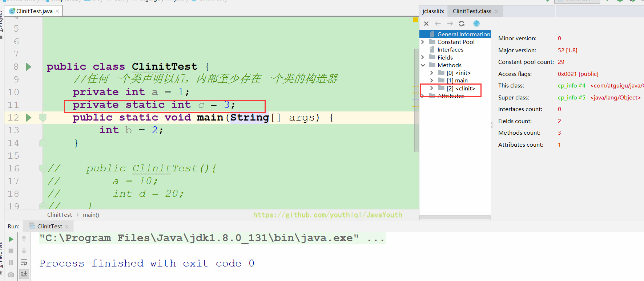
Task: Click the Access flags value 0x0021 [public]
Action: click(578, 74)
